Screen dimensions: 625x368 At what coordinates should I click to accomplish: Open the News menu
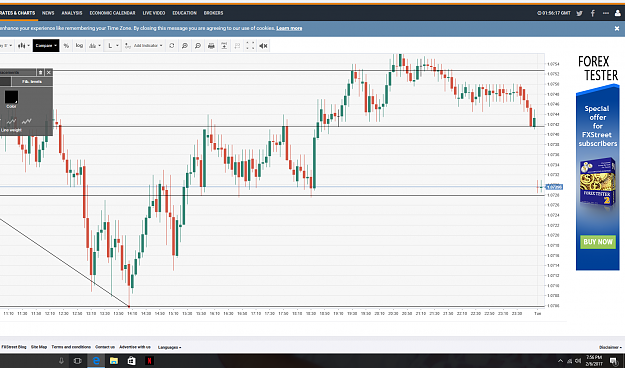48,13
